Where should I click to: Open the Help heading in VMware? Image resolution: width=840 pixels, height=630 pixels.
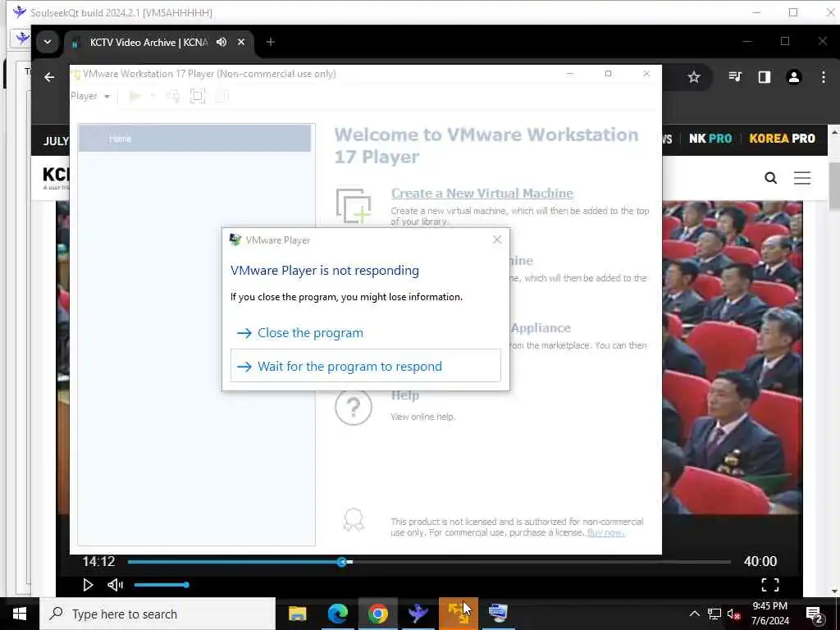404,395
